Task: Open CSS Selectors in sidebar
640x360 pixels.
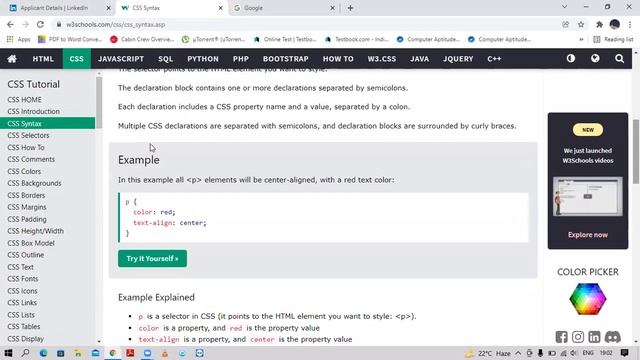Action: (47, 136)
